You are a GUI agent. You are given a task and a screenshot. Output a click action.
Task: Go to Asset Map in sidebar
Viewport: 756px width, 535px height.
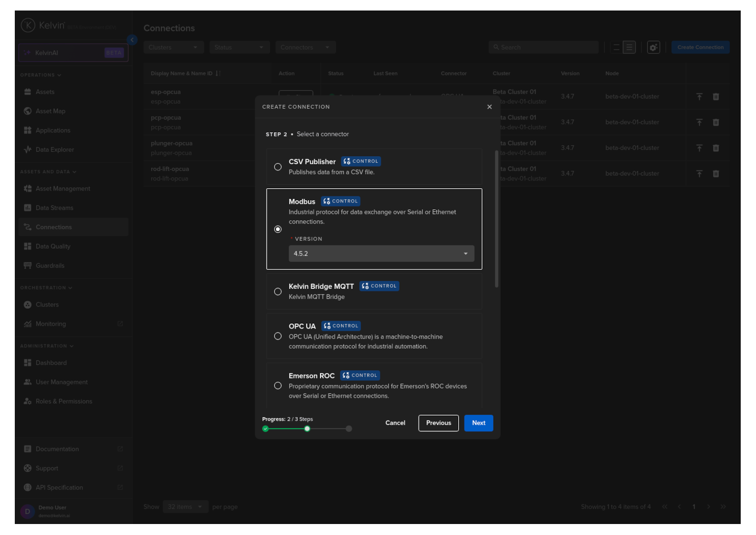tap(50, 111)
